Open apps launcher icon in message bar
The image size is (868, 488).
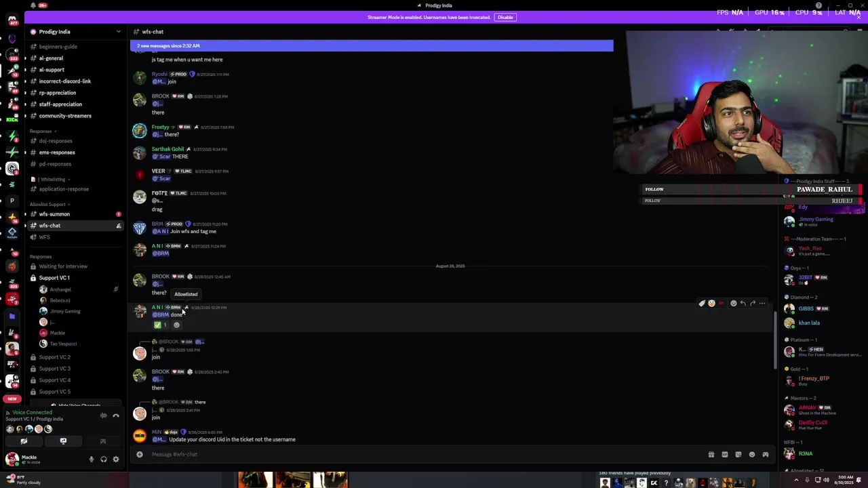[x=766, y=455]
